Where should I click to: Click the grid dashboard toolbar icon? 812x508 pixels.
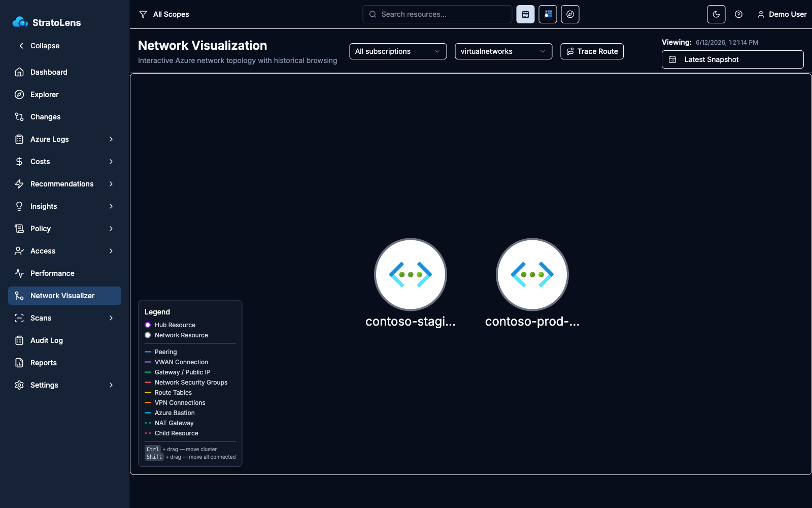(x=548, y=14)
